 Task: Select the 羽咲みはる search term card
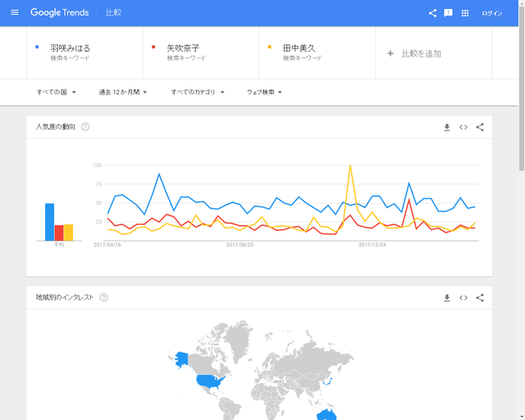pos(84,52)
